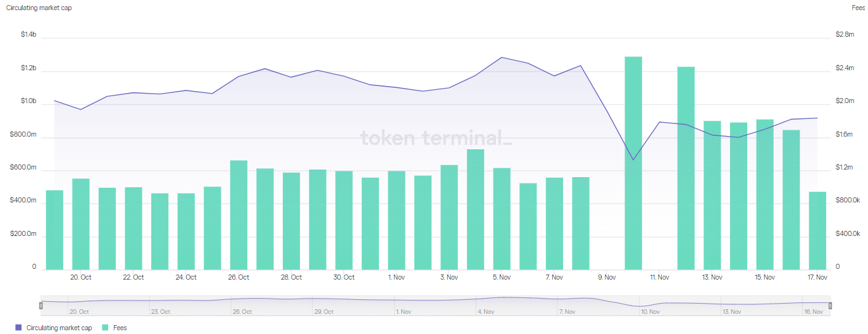This screenshot has height=334, width=868.
Task: Click the Fees axis title at top right
Action: [x=858, y=8]
